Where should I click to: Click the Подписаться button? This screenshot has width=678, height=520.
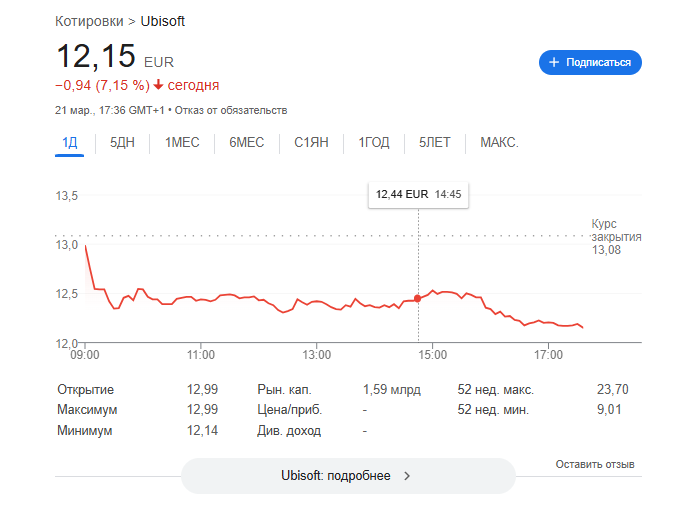(590, 63)
